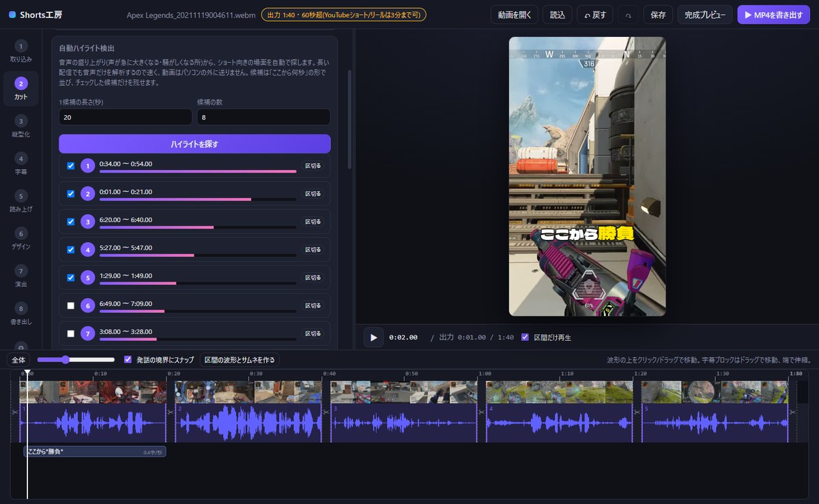This screenshot has height=504, width=819.
Task: Click number badge 3 for 6:20.00 candidate
Action: click(x=87, y=222)
